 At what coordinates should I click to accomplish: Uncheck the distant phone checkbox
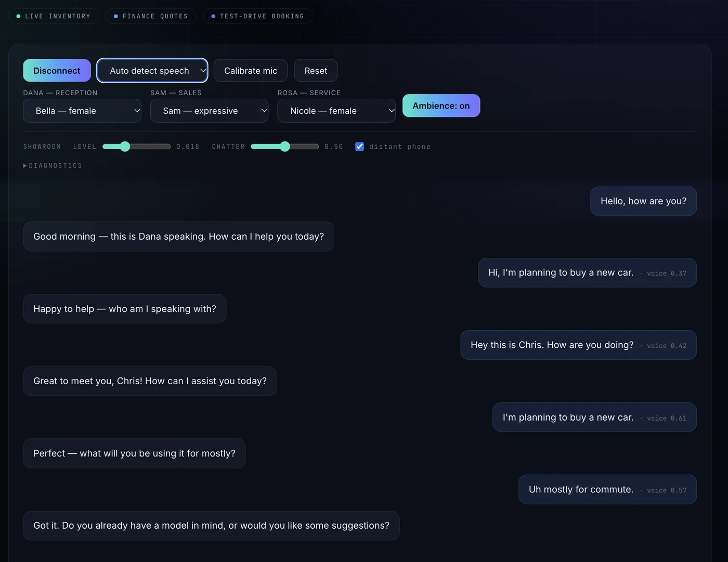pyautogui.click(x=359, y=147)
